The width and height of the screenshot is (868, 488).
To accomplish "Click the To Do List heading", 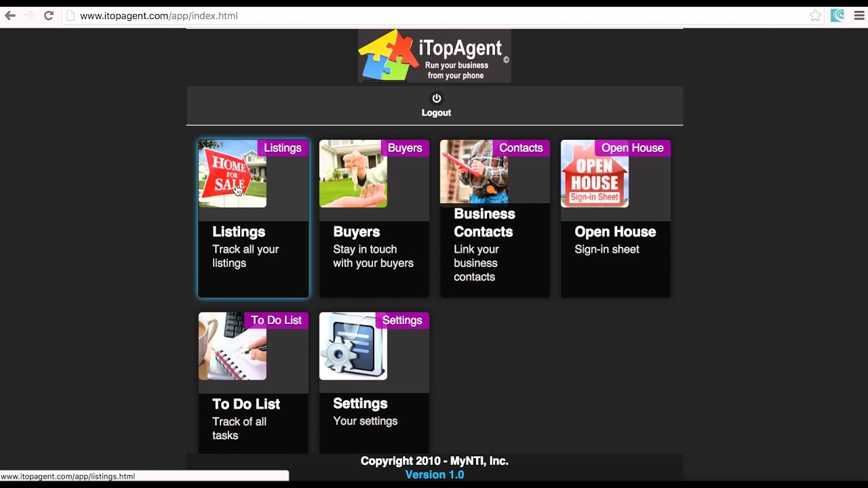I will 245,404.
